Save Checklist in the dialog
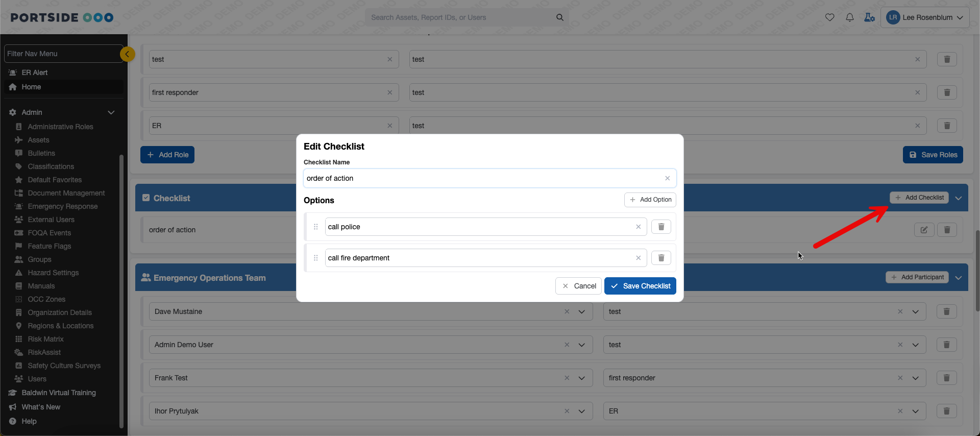 point(640,286)
